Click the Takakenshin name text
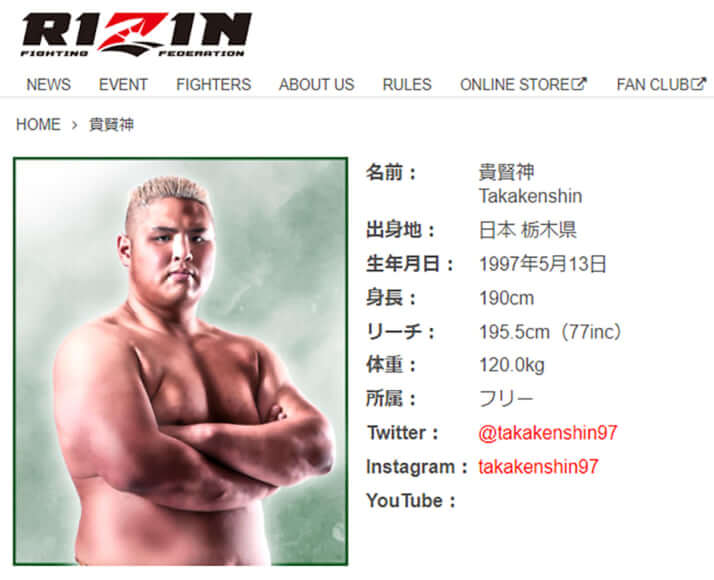This screenshot has width=714, height=580. coord(530,196)
